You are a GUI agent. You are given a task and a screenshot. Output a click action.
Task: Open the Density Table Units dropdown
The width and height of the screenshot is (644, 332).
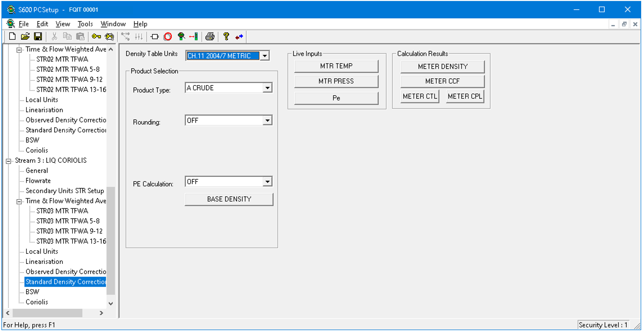(265, 56)
